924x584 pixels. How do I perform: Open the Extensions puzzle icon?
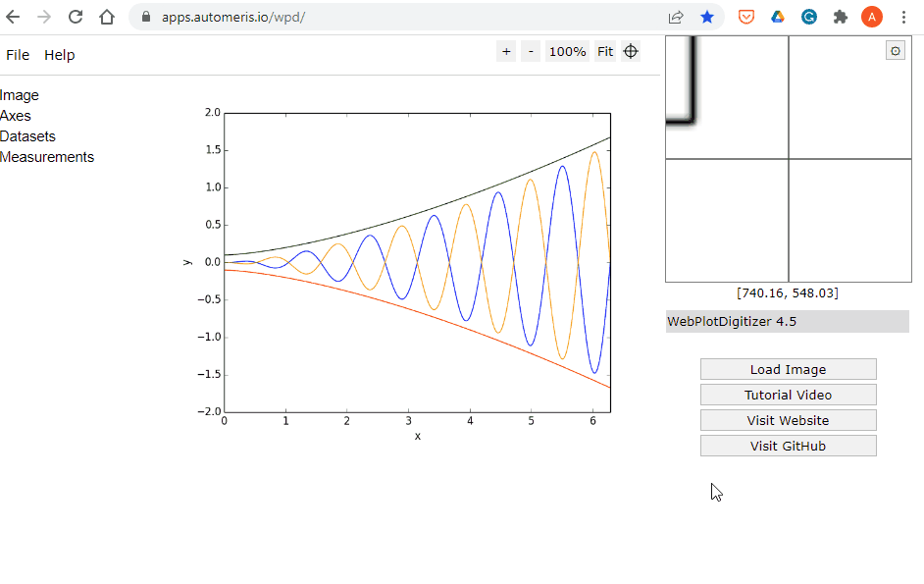click(840, 17)
